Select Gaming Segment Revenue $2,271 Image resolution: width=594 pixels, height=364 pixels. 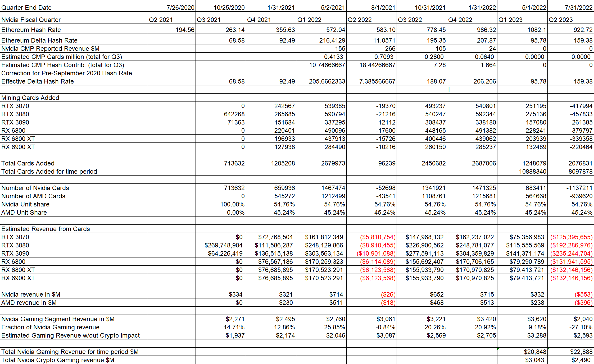point(221,319)
